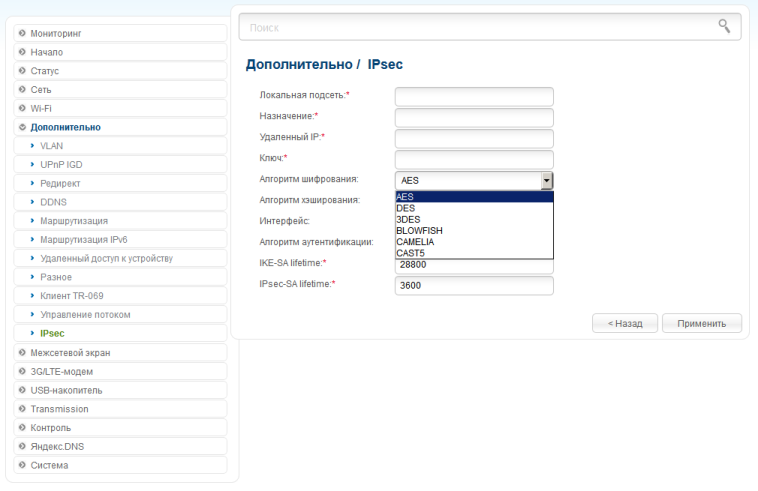758x491 pixels.
Task: Choose CAMELIA in the encryption list
Action: 474,242
